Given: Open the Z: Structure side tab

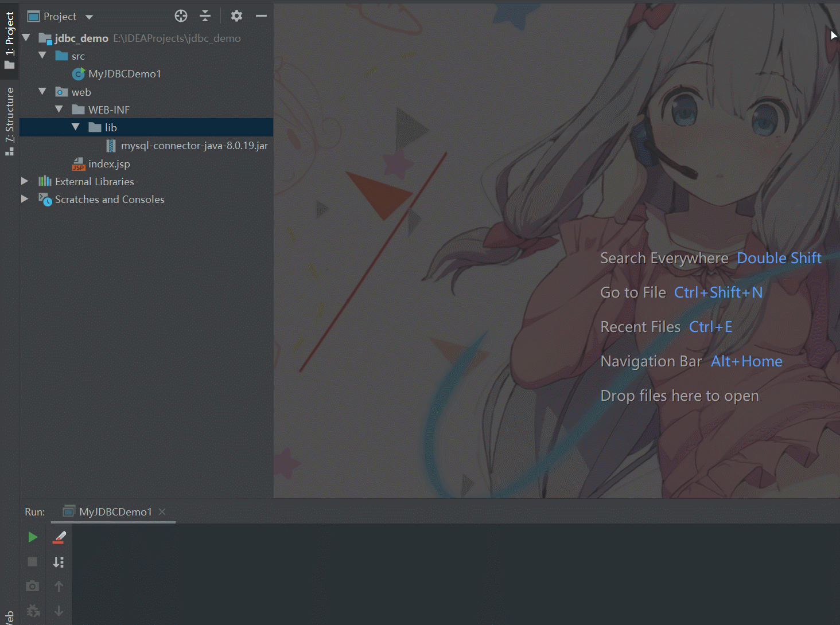Looking at the screenshot, I should (10, 122).
